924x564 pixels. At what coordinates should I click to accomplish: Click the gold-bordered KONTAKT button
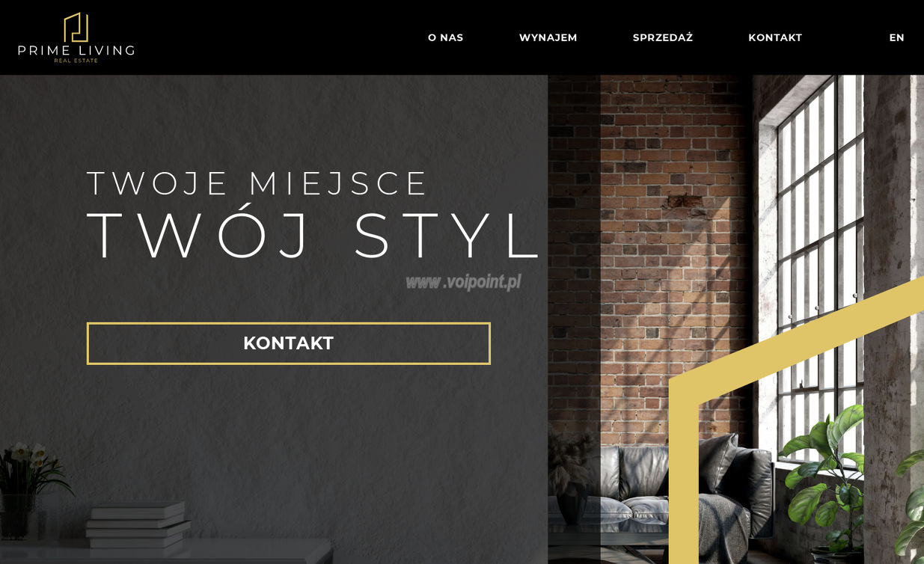click(x=289, y=343)
